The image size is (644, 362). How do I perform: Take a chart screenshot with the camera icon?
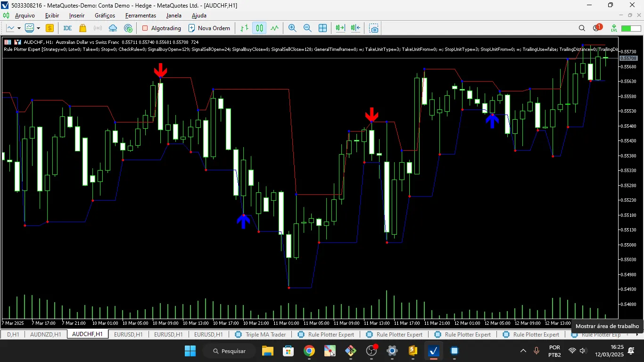click(373, 28)
